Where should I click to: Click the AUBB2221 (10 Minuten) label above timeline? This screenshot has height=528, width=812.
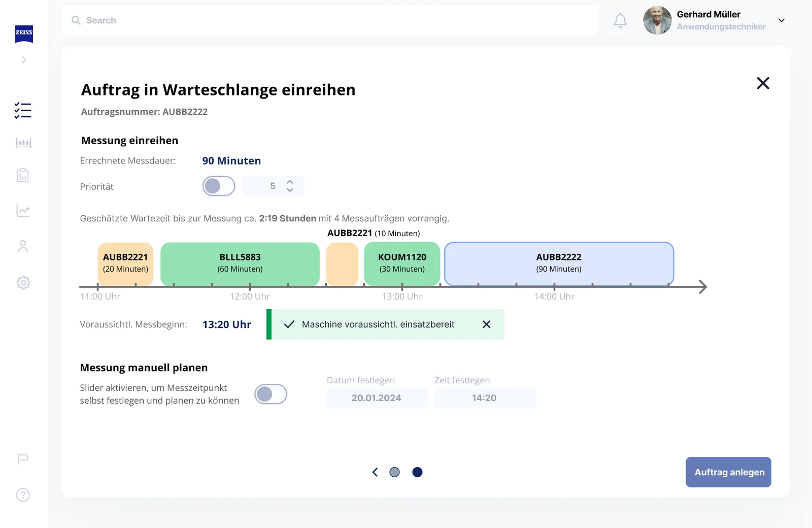[374, 233]
